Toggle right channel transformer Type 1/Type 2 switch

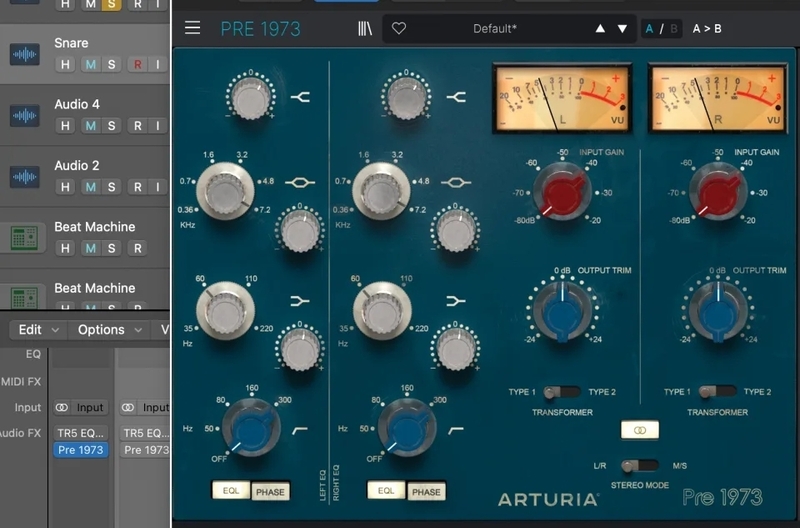pos(717,392)
